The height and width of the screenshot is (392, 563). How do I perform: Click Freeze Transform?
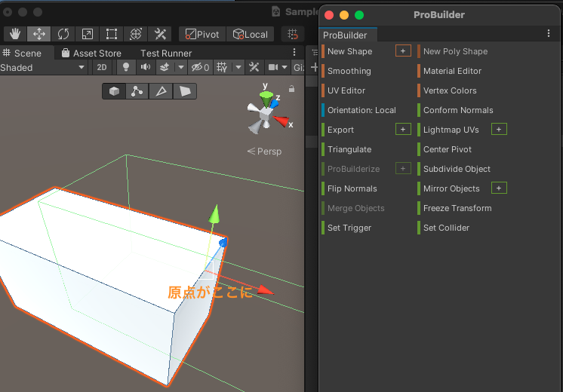click(x=457, y=208)
